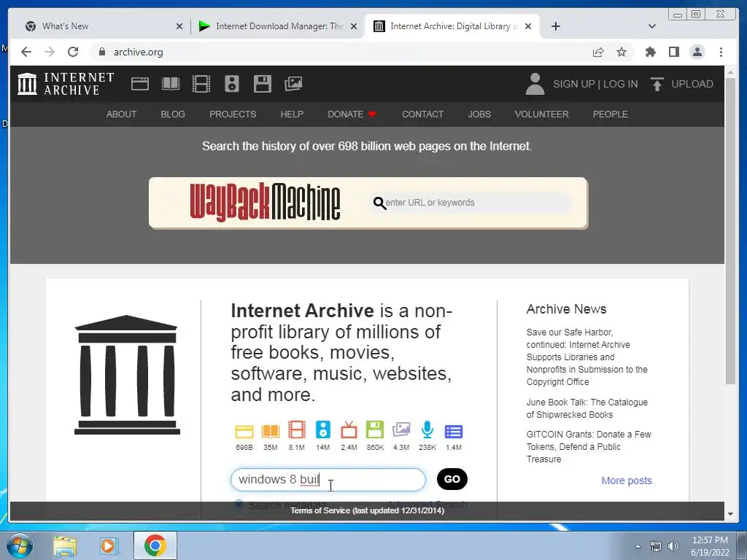Screen dimensions: 747x560
Task: Open the Video film icon in header
Action: (x=201, y=84)
